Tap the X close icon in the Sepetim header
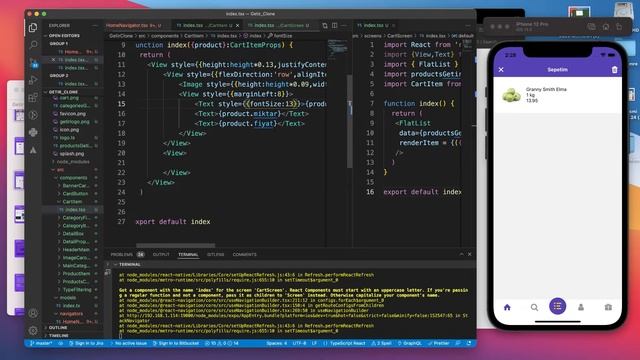The width and height of the screenshot is (640, 360). (501, 70)
